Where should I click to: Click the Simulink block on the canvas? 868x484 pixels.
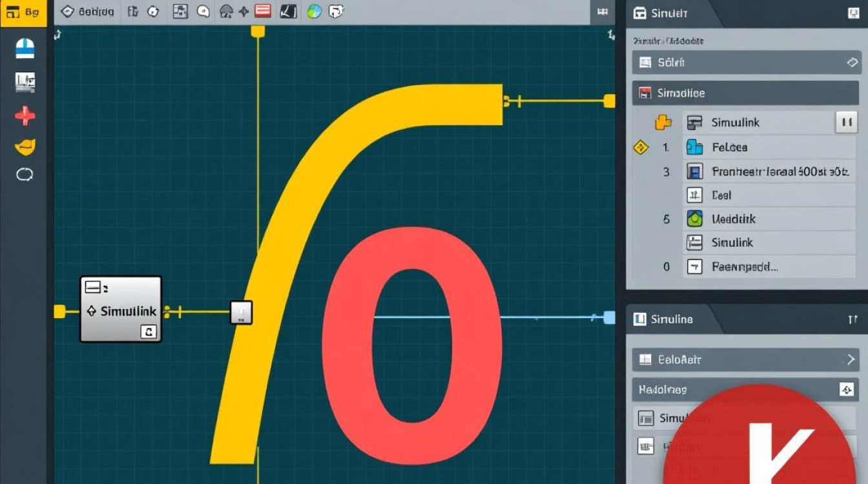tap(121, 309)
